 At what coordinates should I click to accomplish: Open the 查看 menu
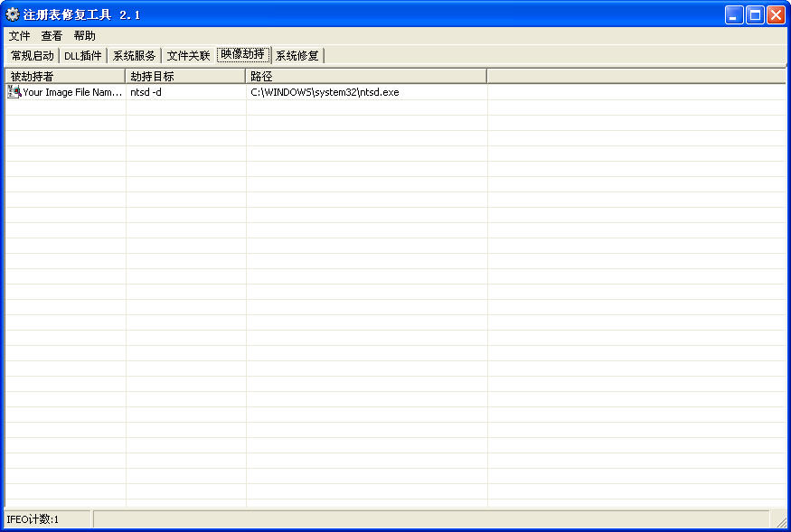(x=52, y=36)
